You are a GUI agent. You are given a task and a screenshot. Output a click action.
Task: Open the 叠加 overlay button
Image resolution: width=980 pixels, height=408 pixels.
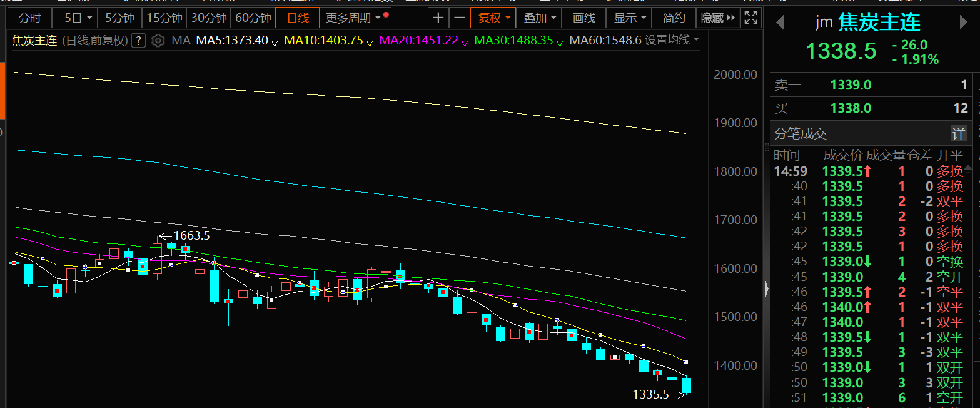click(x=539, y=18)
